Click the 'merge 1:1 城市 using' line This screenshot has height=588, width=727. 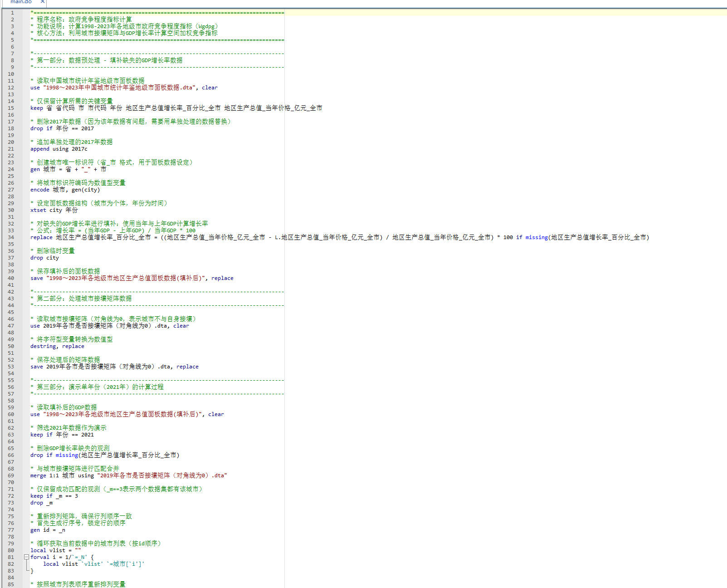[128, 475]
